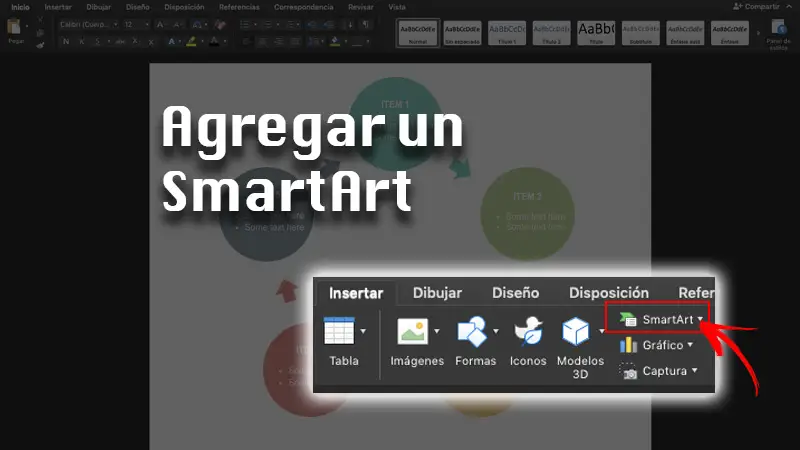Expand the styles gallery arrow

click(759, 33)
